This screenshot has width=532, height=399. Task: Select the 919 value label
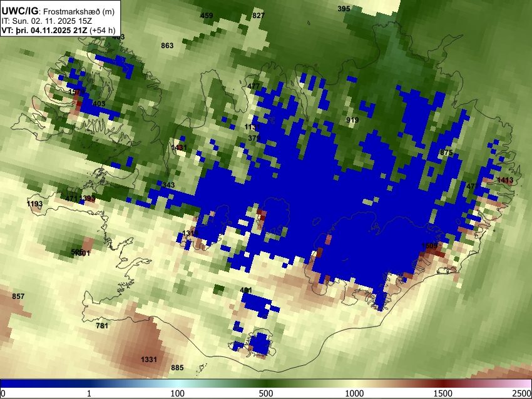click(x=352, y=120)
